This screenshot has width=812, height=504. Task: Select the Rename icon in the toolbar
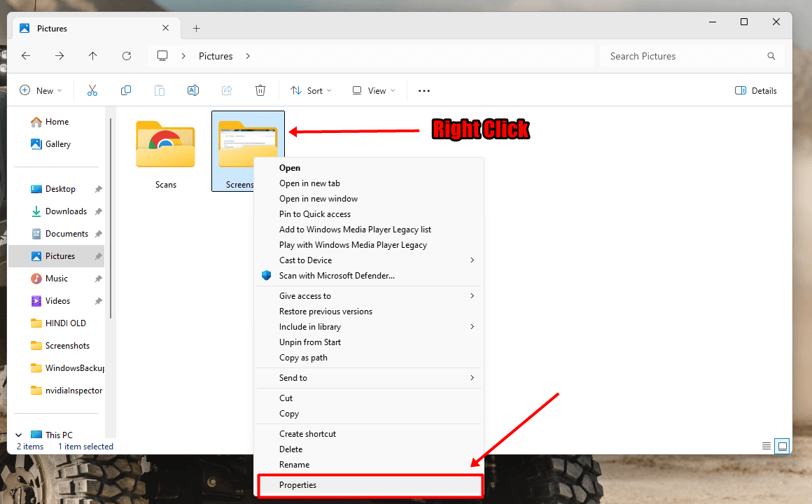point(192,90)
